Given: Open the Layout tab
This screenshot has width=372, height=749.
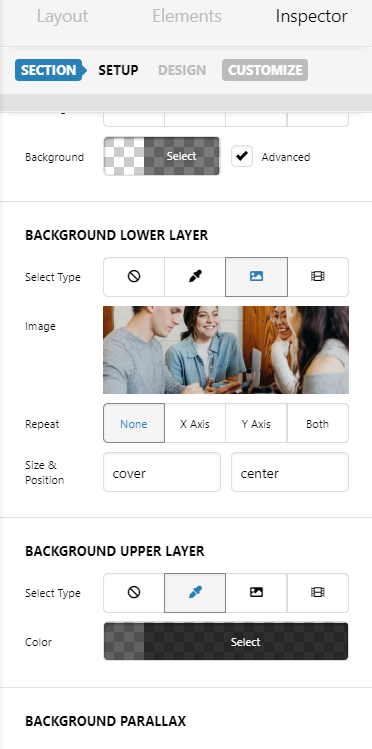Looking at the screenshot, I should [x=63, y=16].
